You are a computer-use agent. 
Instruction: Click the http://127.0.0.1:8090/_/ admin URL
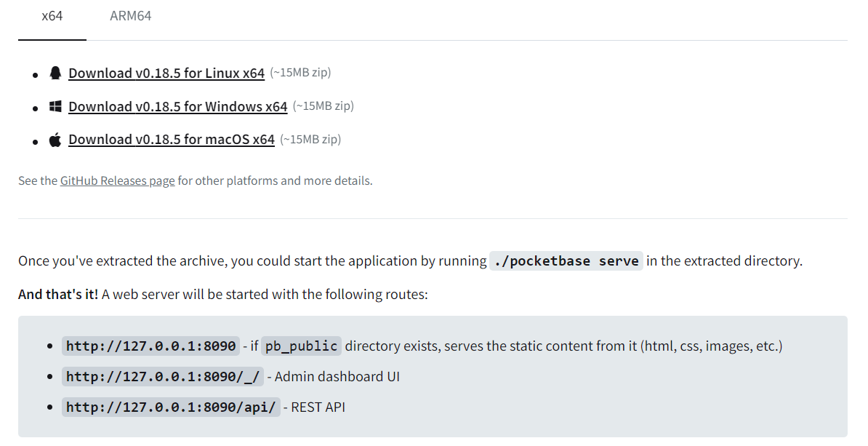163,377
